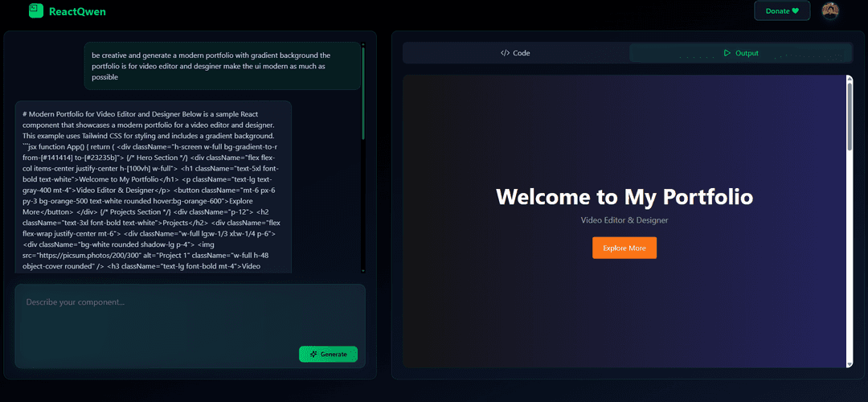868x402 pixels.
Task: Switch to the Code tab
Action: point(515,53)
